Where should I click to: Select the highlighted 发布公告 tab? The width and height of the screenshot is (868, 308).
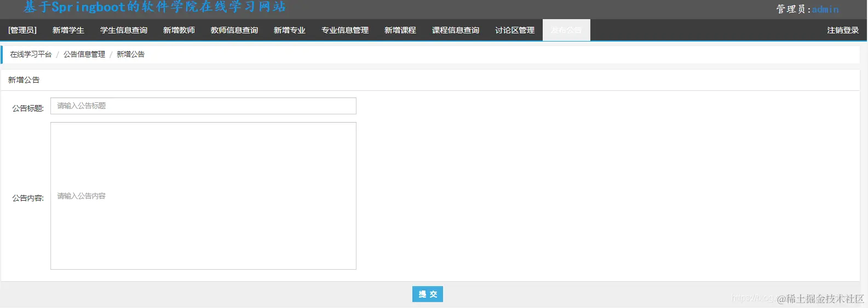[566, 30]
